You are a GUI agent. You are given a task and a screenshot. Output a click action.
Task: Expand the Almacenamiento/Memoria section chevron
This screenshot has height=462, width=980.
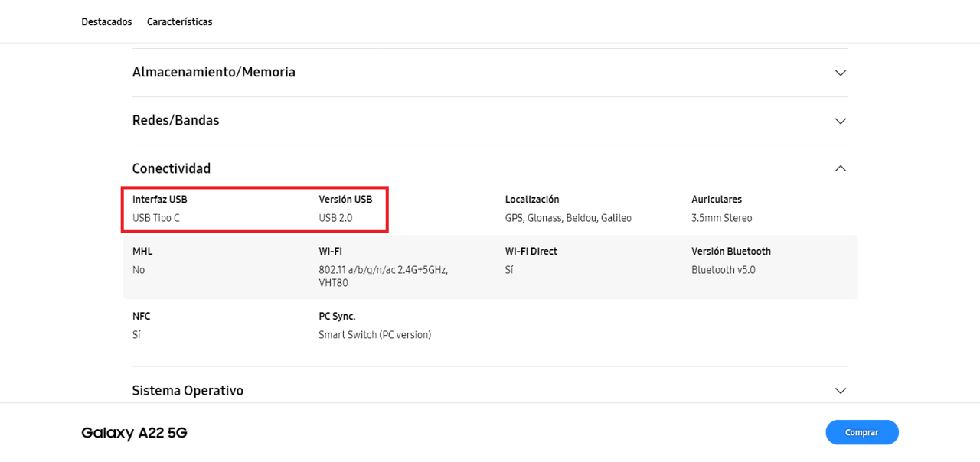click(x=840, y=73)
